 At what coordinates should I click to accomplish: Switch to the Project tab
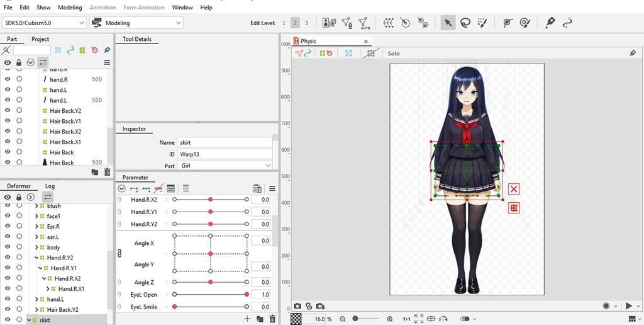(x=40, y=39)
